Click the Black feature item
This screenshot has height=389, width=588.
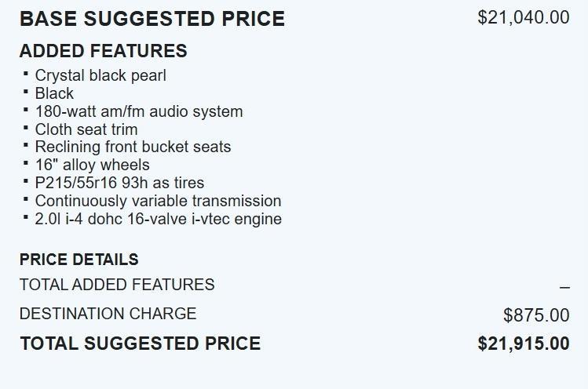54,93
